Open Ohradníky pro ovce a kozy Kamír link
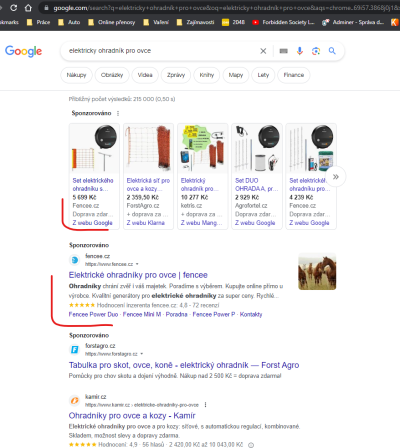The height and width of the screenshot is (448, 400). [132, 416]
